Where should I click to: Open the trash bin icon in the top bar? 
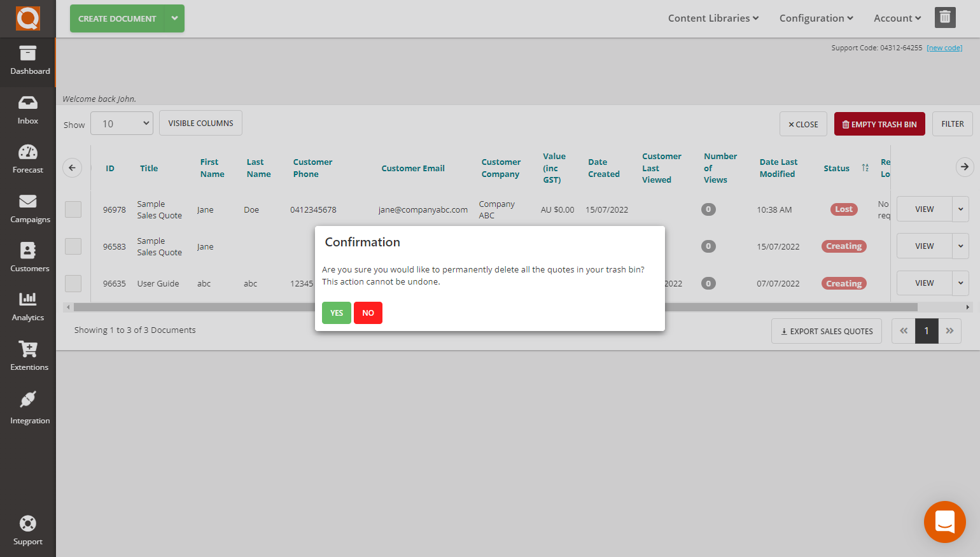(x=944, y=17)
